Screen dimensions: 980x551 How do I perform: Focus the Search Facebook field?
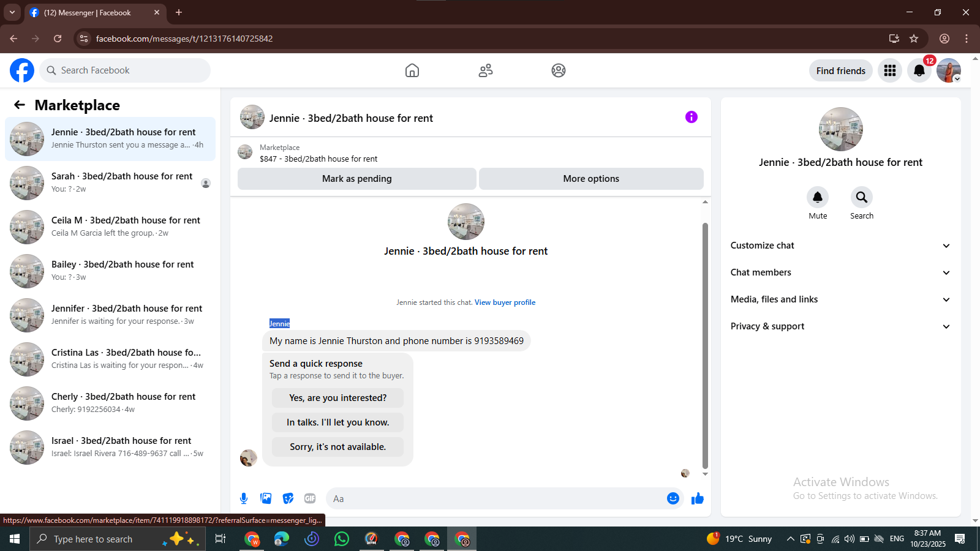coord(125,70)
